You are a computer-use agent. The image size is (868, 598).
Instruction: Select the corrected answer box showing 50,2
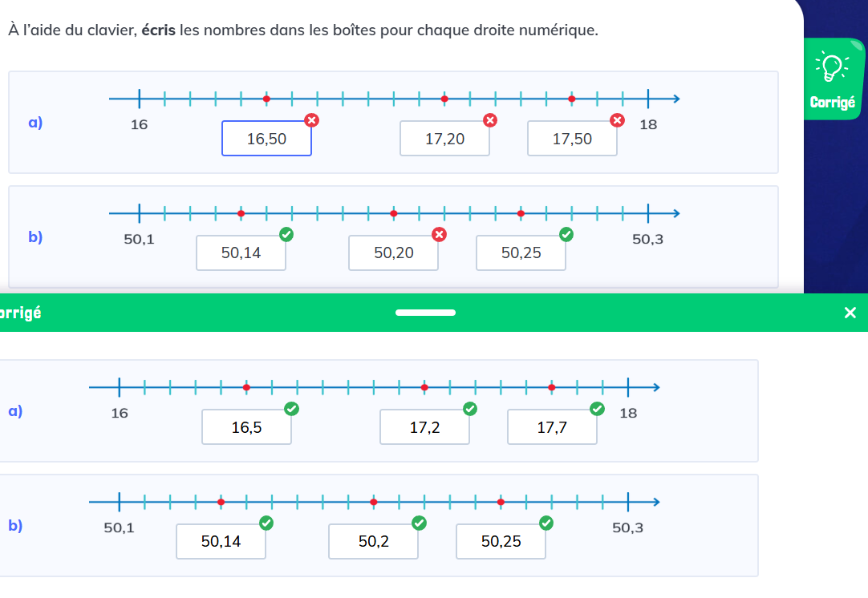(x=373, y=542)
